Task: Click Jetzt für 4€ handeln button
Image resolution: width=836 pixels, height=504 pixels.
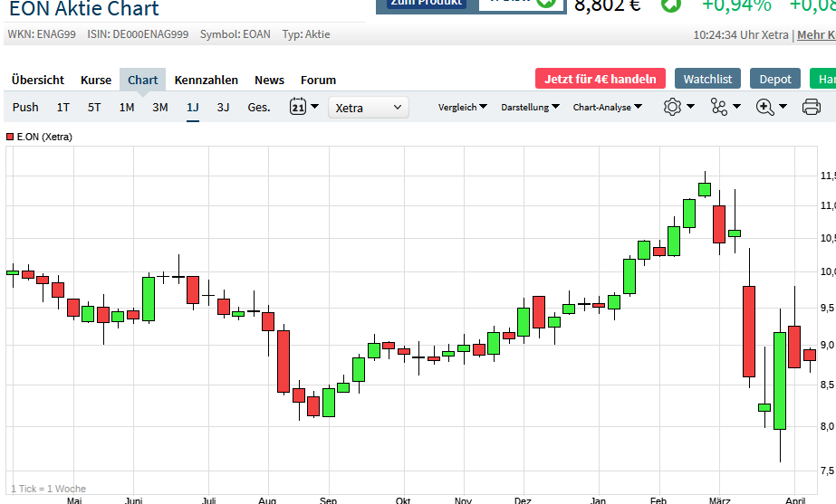Action: point(601,79)
